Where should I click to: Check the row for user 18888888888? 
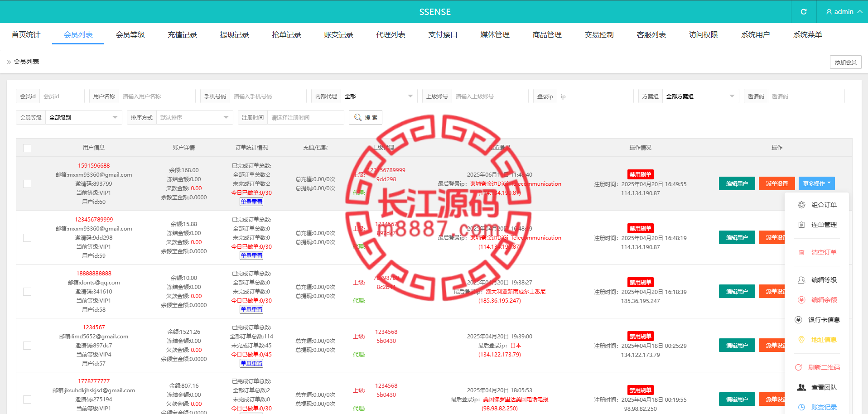(x=27, y=292)
